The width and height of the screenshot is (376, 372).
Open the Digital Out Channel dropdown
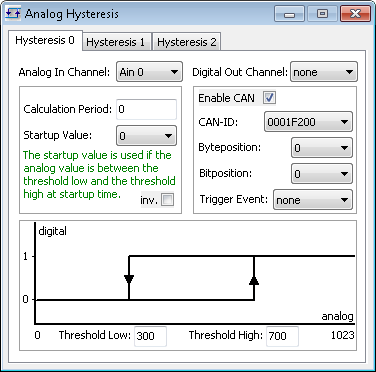coord(324,72)
